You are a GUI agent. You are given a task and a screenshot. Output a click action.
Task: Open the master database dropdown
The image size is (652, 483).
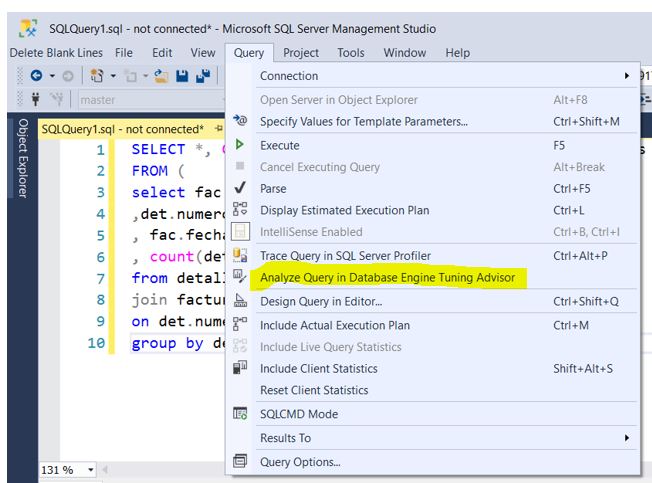pyautogui.click(x=151, y=100)
